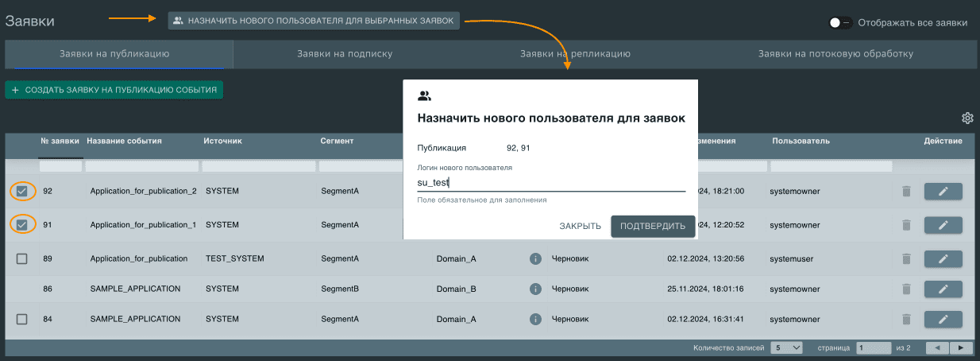Click 'Application_for_publication_1' cell

click(143, 225)
